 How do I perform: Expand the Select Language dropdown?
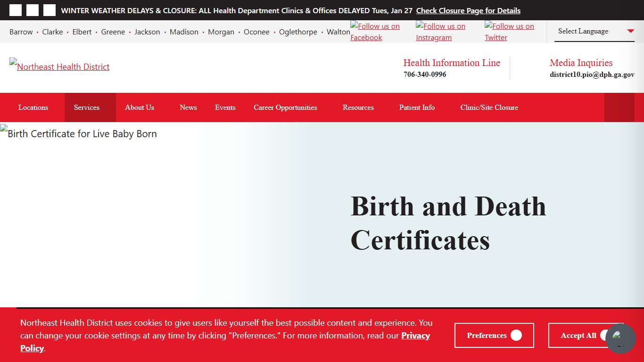click(593, 31)
